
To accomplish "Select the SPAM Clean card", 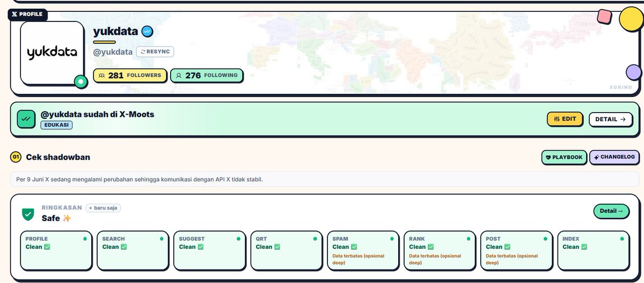I will 363,250.
